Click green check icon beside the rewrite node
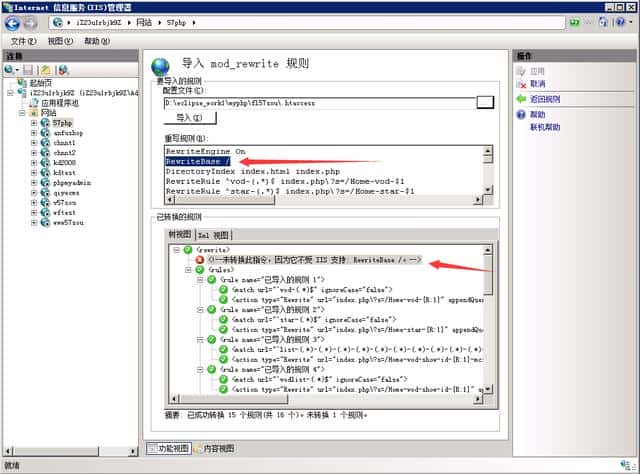640x474 pixels. tap(188, 250)
